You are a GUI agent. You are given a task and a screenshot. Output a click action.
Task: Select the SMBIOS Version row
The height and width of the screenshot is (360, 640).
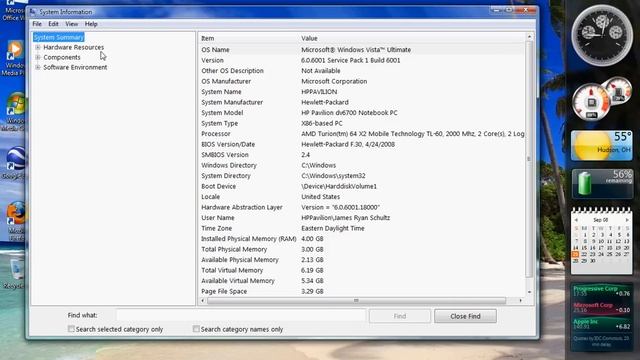click(362, 155)
